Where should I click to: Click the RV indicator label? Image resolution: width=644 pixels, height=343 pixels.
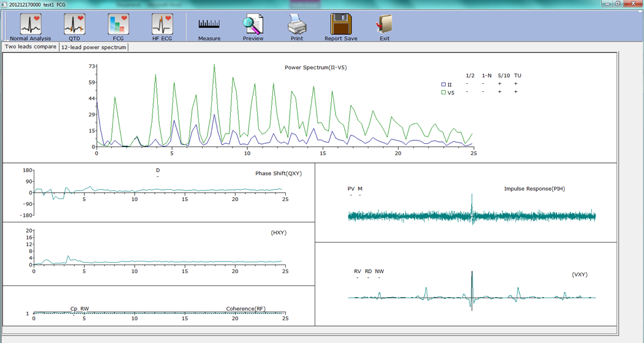(x=358, y=271)
